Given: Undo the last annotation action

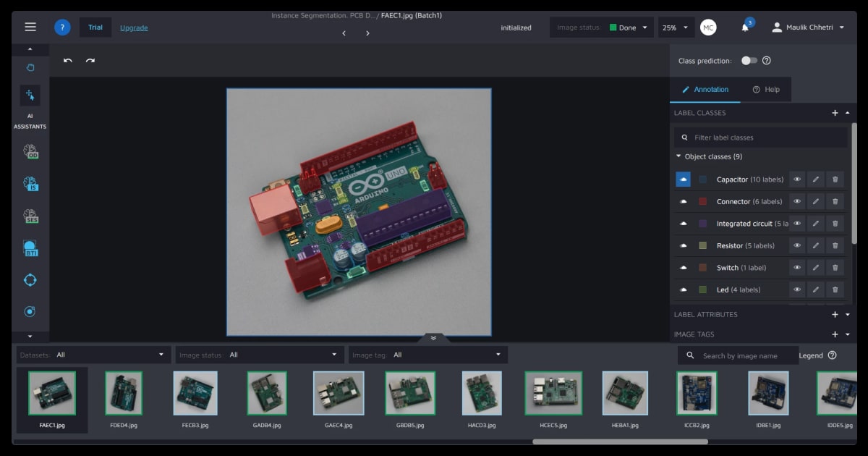Looking at the screenshot, I should (68, 61).
